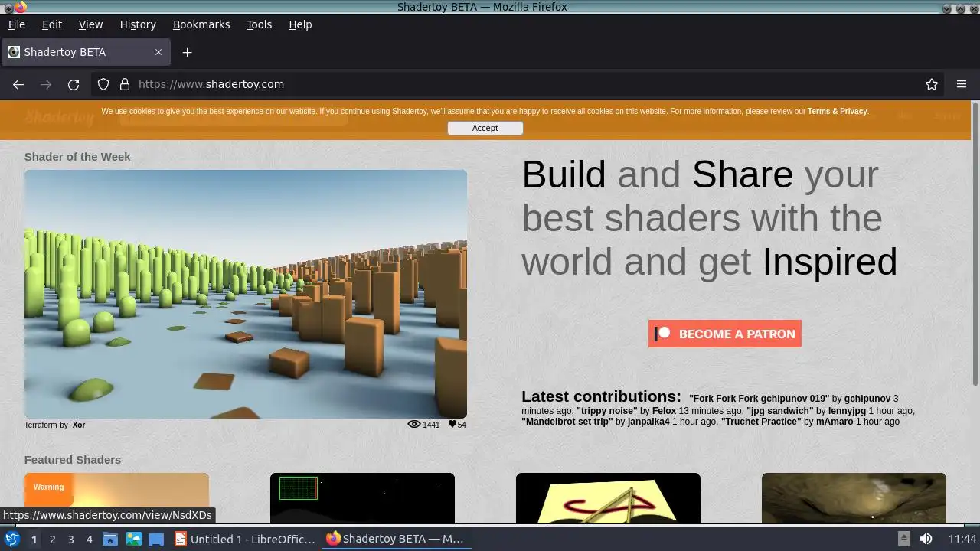Open the Tools menu

point(259,24)
